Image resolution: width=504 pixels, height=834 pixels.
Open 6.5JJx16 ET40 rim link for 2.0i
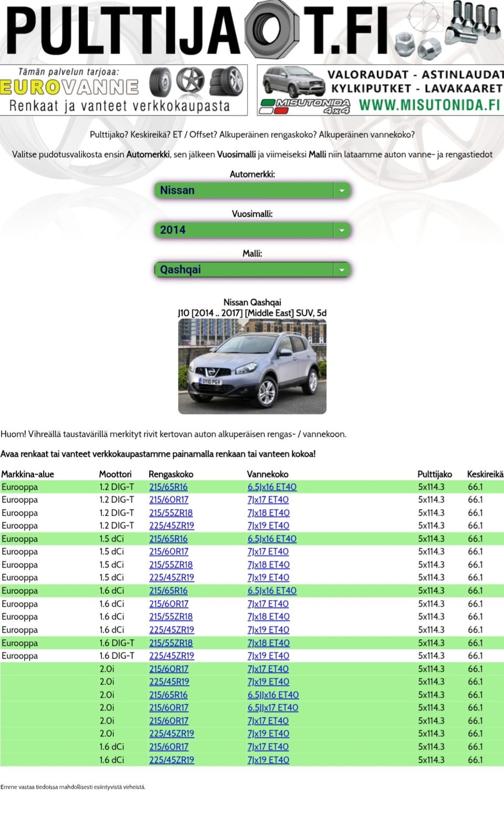pos(273,695)
